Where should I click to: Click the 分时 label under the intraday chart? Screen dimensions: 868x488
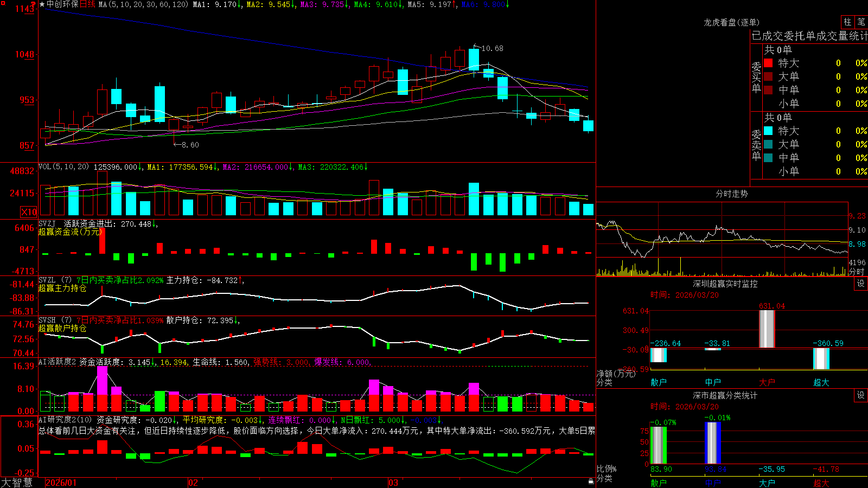(857, 272)
